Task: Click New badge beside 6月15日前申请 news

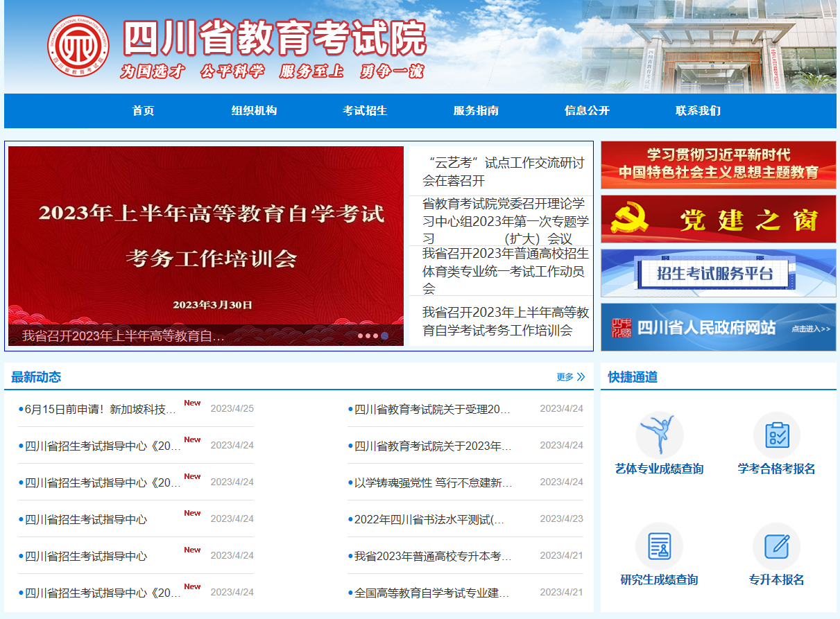Action: pyautogui.click(x=192, y=403)
